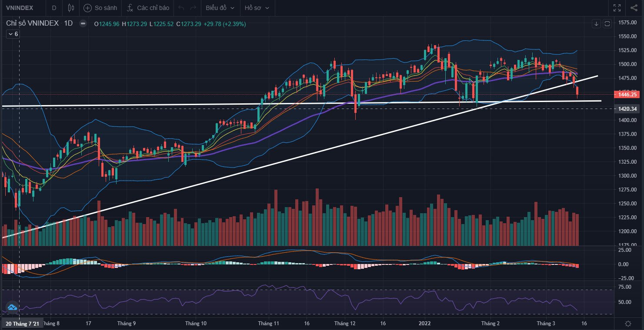Redo the last chart action

pyautogui.click(x=194, y=8)
